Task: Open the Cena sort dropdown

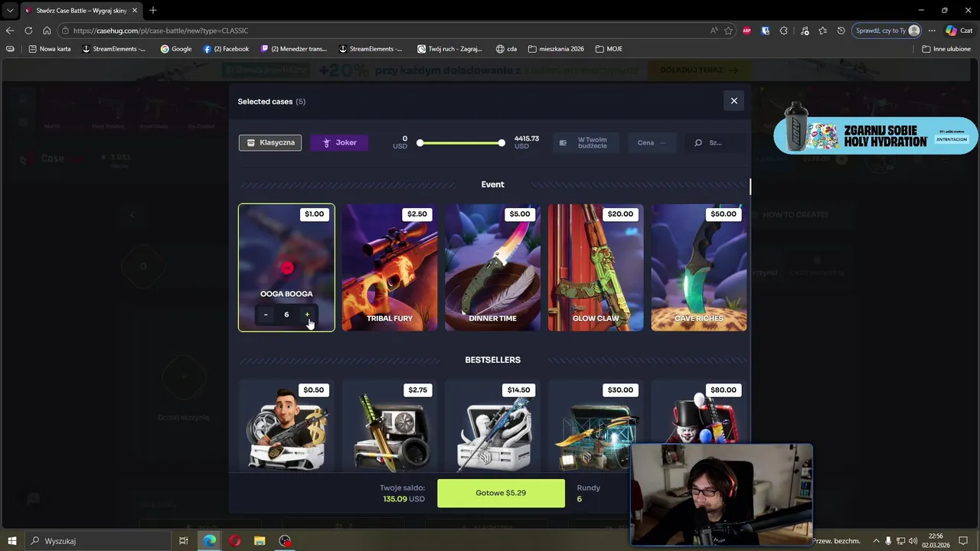Action: coord(652,142)
